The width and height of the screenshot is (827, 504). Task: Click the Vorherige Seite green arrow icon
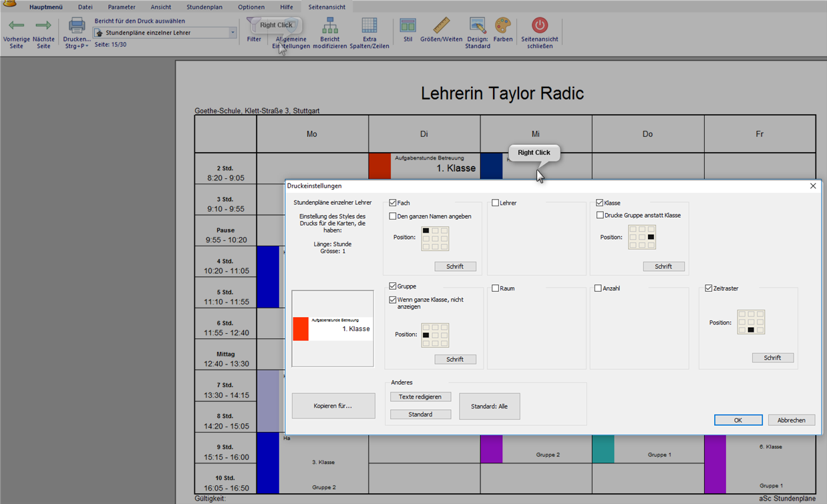coord(16,26)
